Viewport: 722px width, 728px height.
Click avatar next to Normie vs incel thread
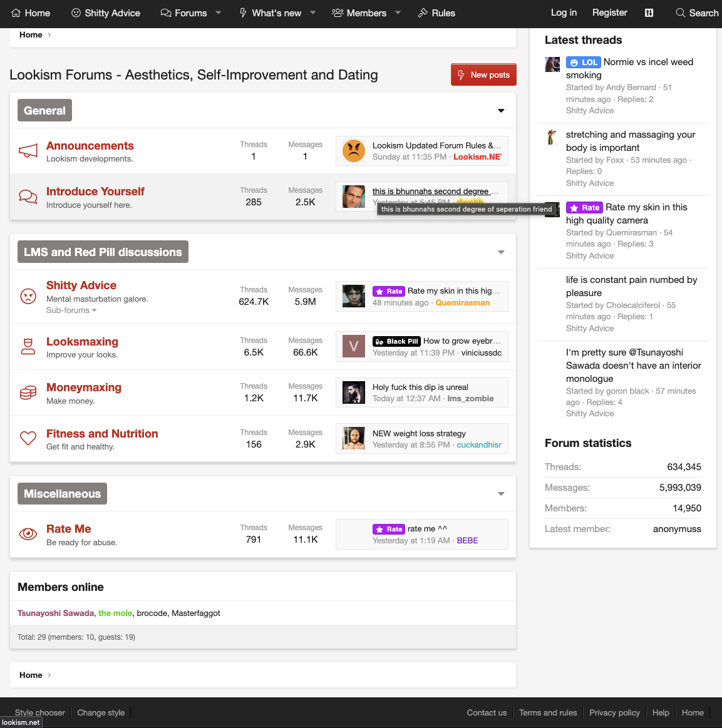(x=552, y=64)
